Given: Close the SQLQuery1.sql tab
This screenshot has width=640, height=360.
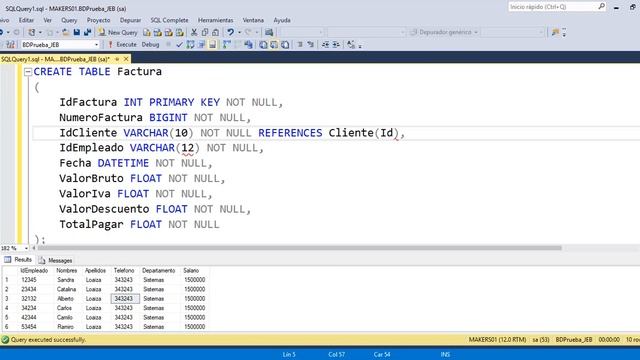Looking at the screenshot, I should coord(126,59).
